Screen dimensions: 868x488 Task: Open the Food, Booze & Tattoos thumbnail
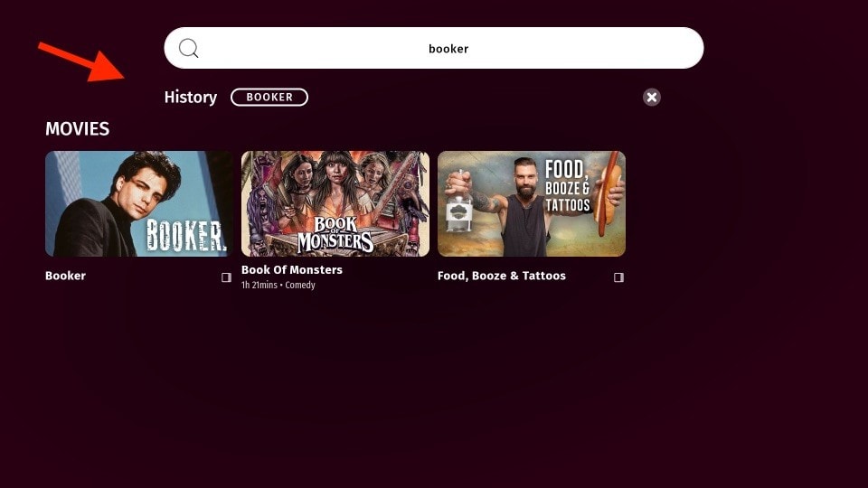(x=532, y=203)
